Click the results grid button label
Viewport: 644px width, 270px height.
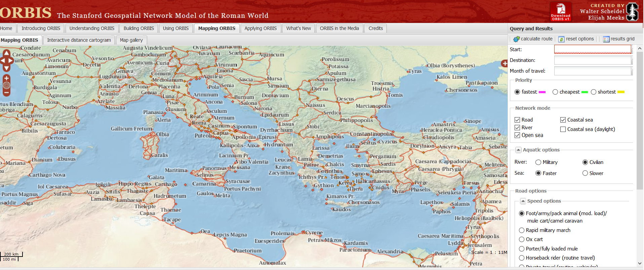(622, 39)
